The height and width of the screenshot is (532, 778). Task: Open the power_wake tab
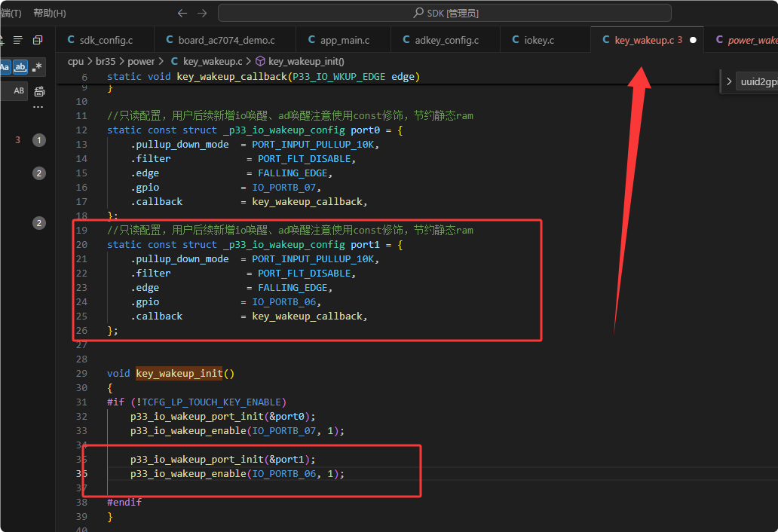click(742, 40)
